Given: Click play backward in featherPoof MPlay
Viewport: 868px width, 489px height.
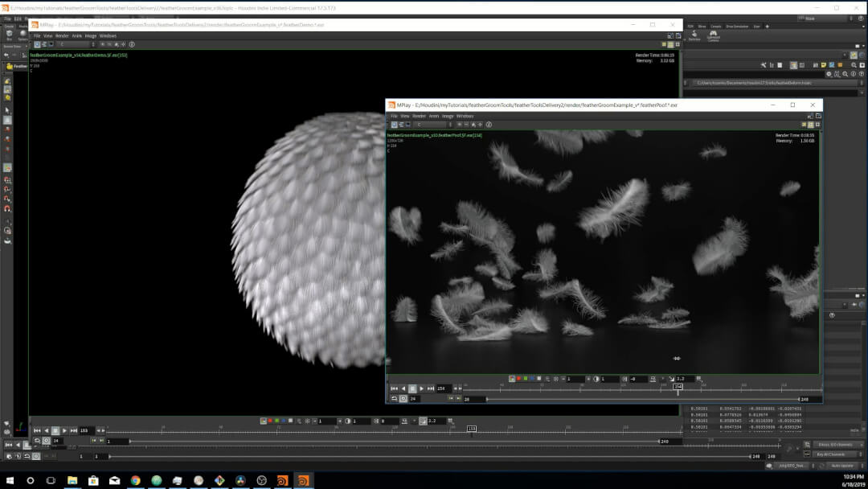Looking at the screenshot, I should 403,388.
